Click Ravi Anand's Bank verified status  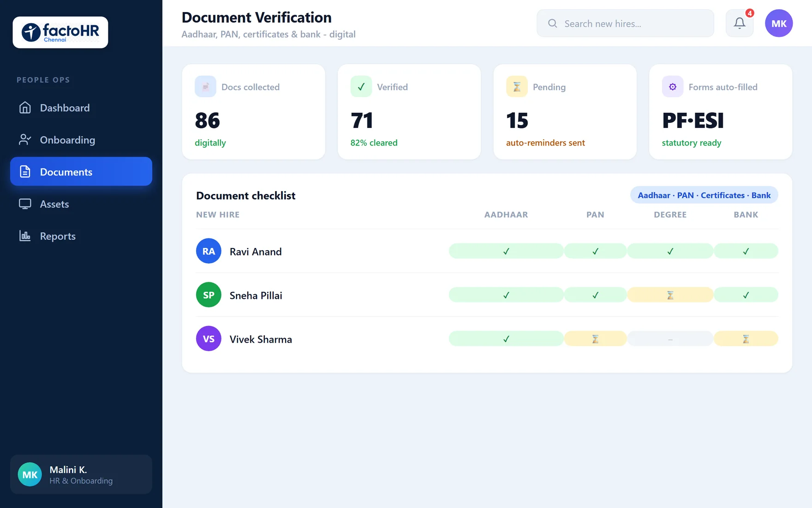(x=746, y=251)
